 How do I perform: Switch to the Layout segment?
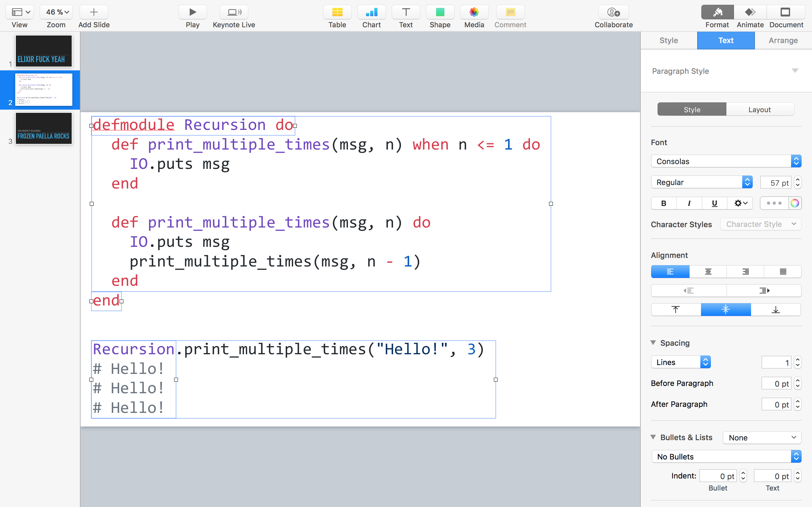click(760, 110)
